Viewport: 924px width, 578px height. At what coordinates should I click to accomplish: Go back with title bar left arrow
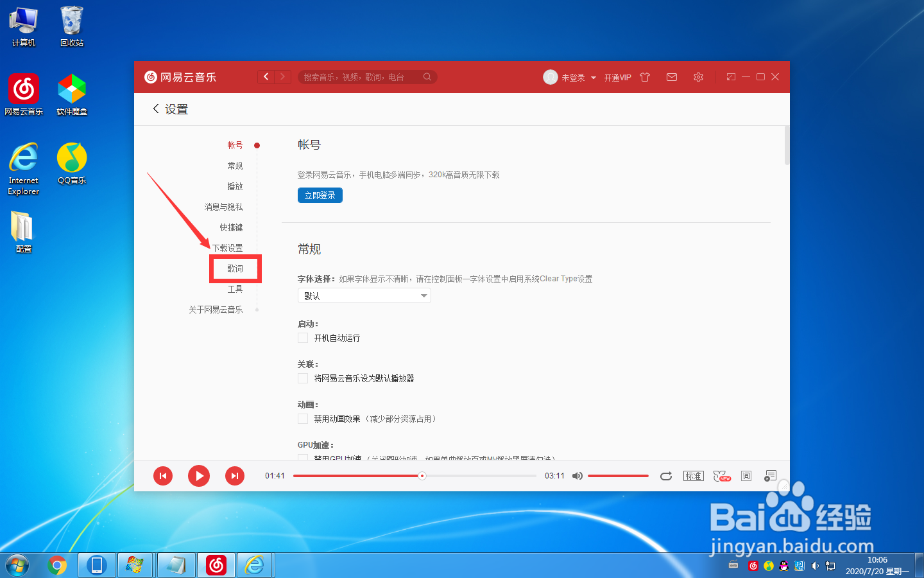(x=266, y=77)
